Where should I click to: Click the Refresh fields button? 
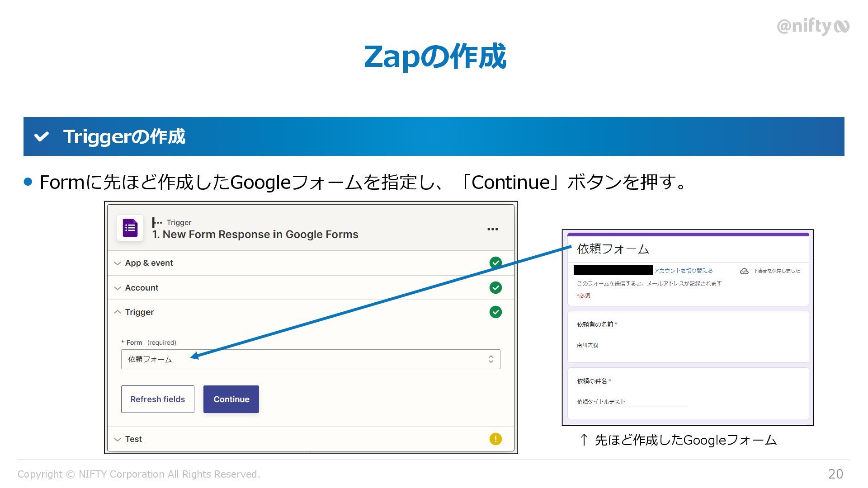coord(157,399)
